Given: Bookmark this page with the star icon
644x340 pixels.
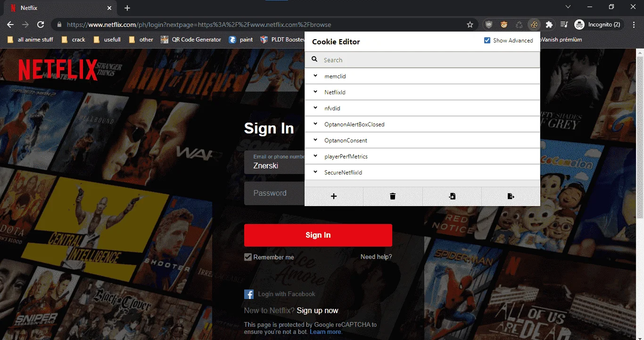Looking at the screenshot, I should tap(470, 25).
